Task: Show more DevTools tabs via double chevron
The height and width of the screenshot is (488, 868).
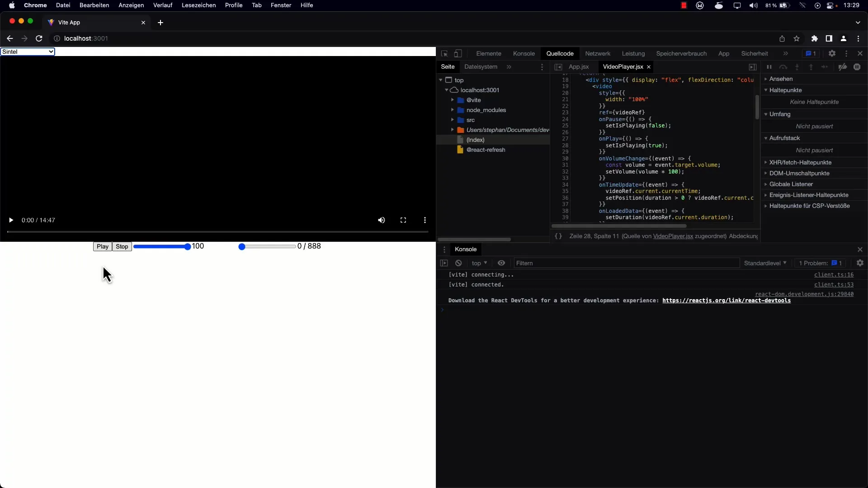Action: pos(786,53)
